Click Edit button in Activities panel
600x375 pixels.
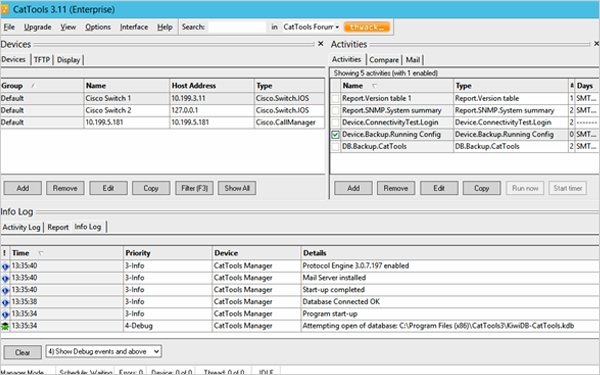coord(439,188)
